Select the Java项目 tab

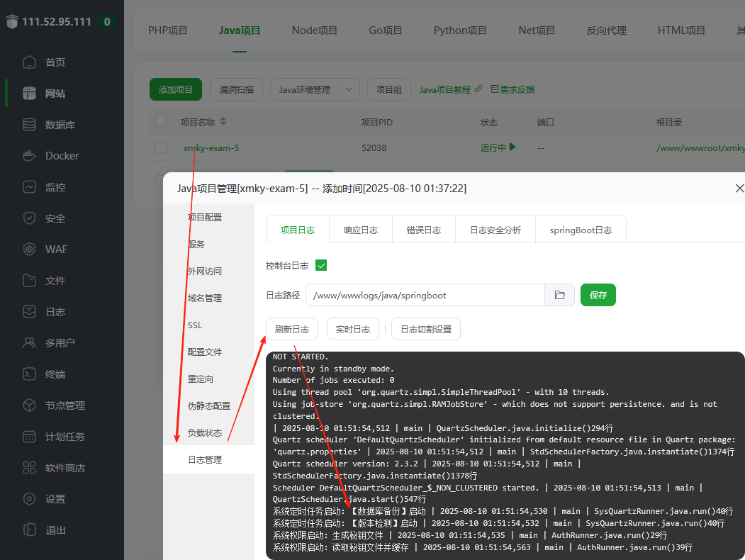(x=240, y=30)
